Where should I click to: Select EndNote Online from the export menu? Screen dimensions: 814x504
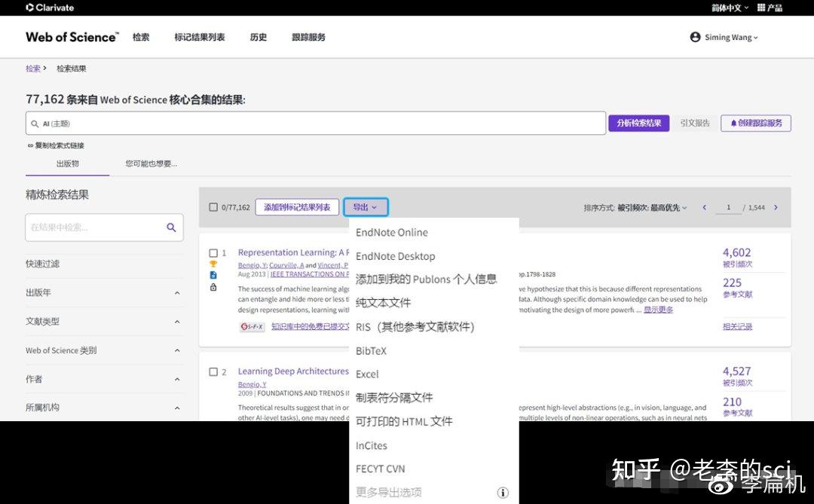tap(392, 232)
